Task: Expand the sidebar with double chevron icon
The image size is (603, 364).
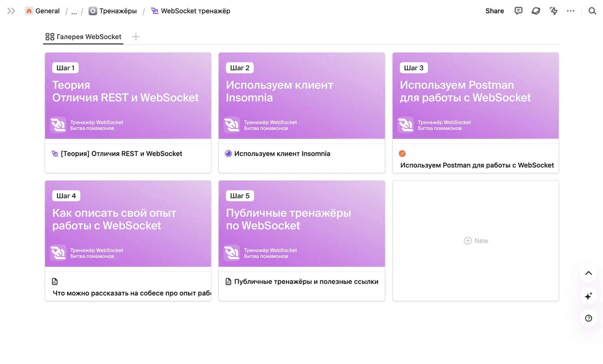Action: pos(11,11)
